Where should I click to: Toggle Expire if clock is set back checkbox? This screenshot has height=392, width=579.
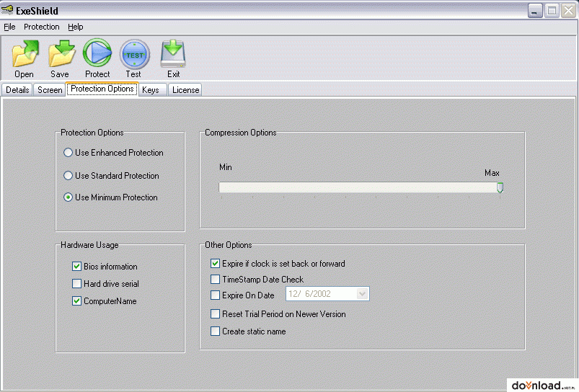215,263
